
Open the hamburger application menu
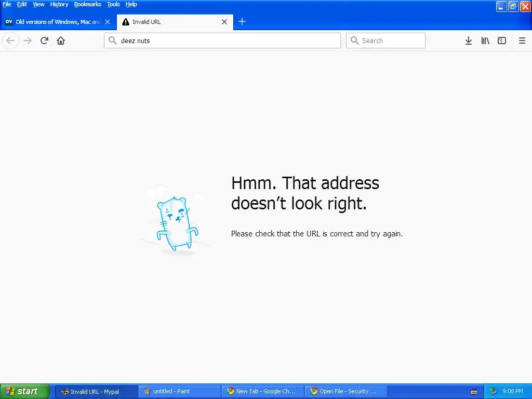[522, 41]
